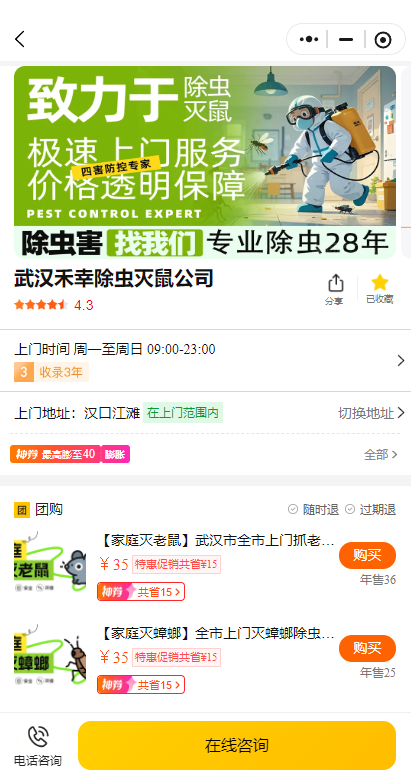Image resolution: width=411 pixels, height=777 pixels.
Task: Expand all coupons via 全部 arrow
Action: tap(381, 454)
